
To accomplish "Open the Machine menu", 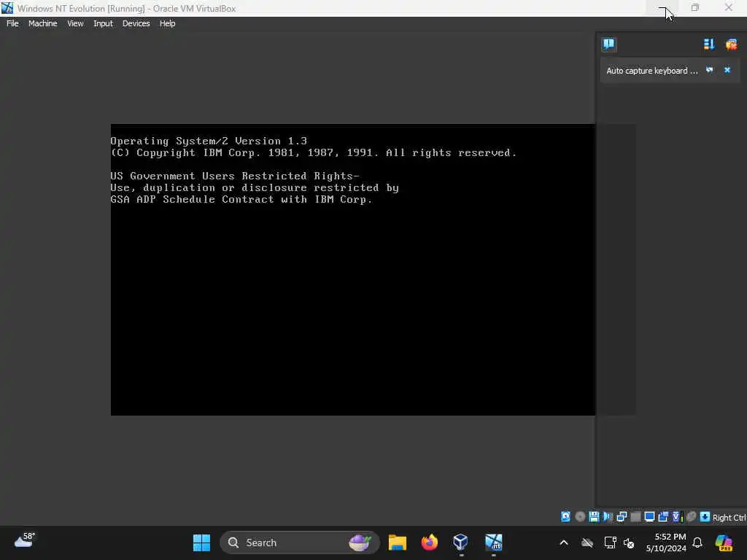I will pyautogui.click(x=42, y=23).
